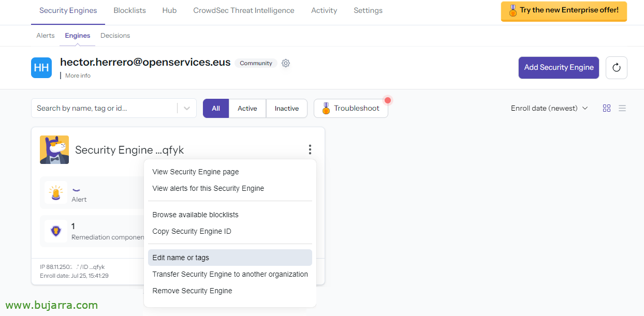Click the refresh engines icon button

(616, 68)
